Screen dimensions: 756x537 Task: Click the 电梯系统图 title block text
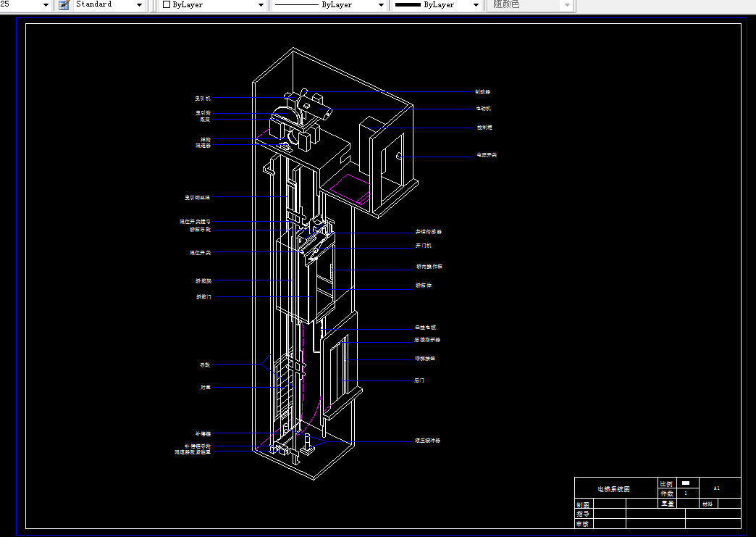614,489
